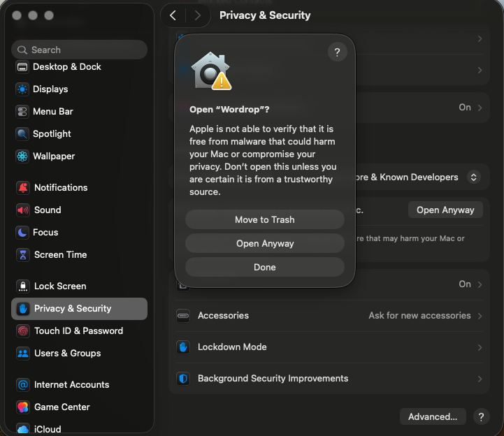Select Notifications in sidebar
The height and width of the screenshot is (436, 504).
tap(80, 188)
